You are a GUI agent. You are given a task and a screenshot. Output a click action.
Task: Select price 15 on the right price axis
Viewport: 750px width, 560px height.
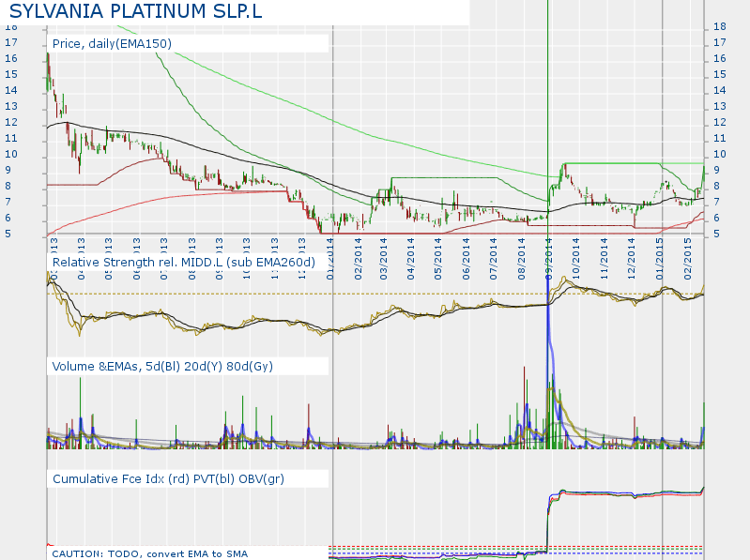(x=720, y=74)
